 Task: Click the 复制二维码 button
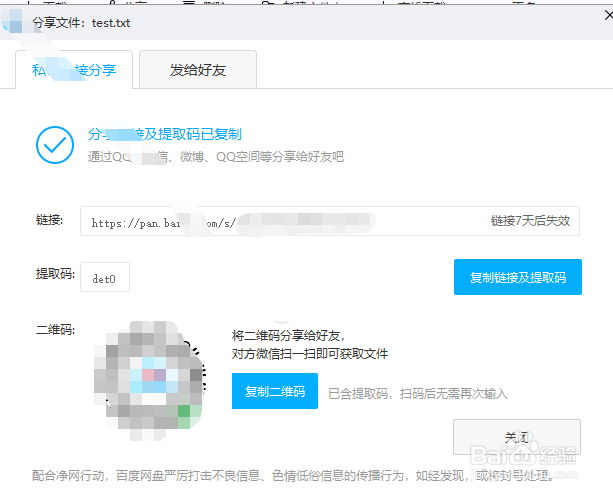tap(274, 391)
